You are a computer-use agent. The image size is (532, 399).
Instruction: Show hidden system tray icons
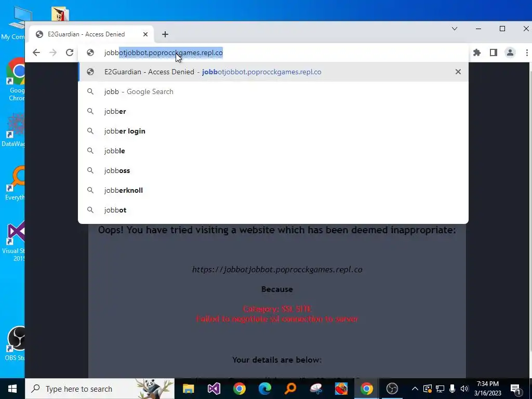pos(415,389)
